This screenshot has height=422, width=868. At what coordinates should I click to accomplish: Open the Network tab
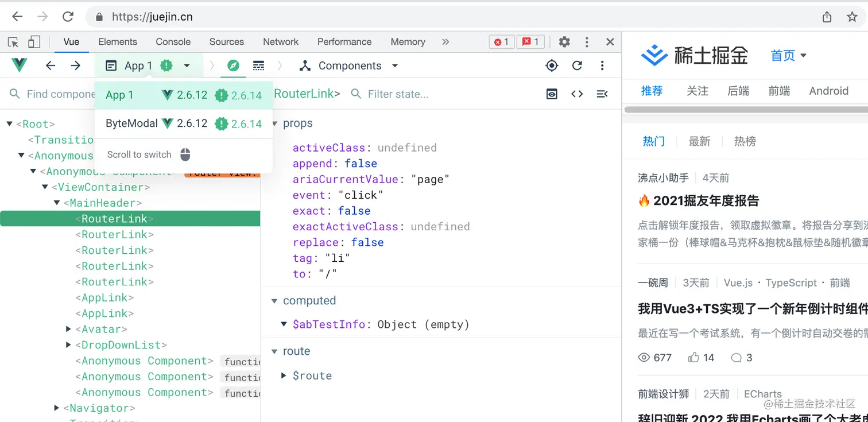click(x=281, y=42)
